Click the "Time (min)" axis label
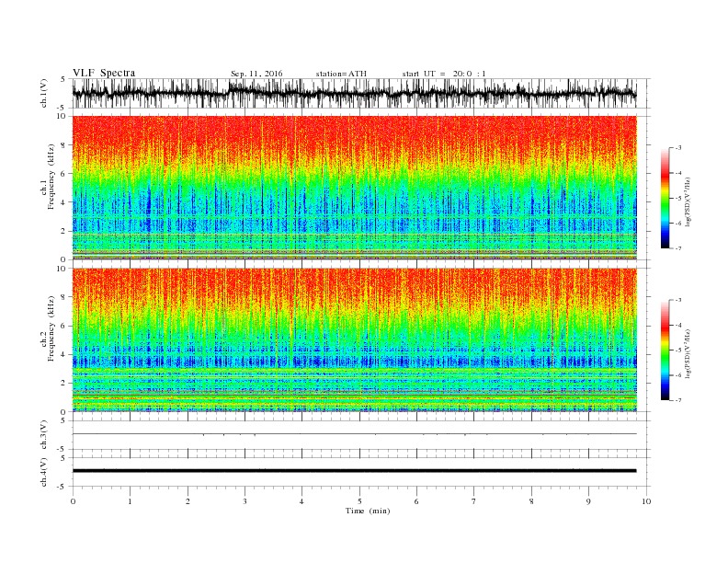This screenshot has height=563, width=728. pyautogui.click(x=368, y=511)
